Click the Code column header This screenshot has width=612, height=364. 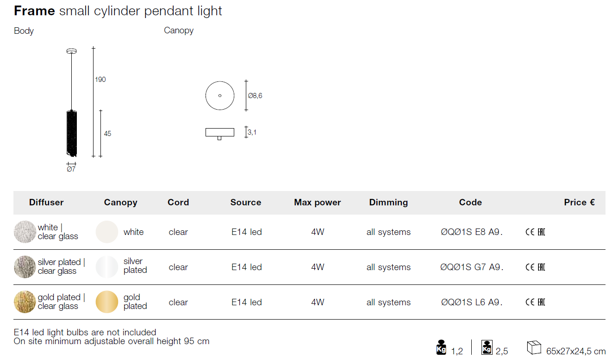pyautogui.click(x=470, y=202)
